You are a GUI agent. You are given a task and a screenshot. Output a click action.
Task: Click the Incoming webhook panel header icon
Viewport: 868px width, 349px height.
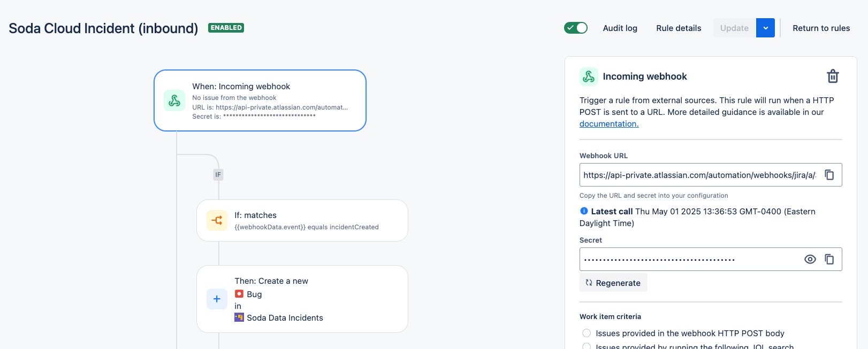(589, 76)
